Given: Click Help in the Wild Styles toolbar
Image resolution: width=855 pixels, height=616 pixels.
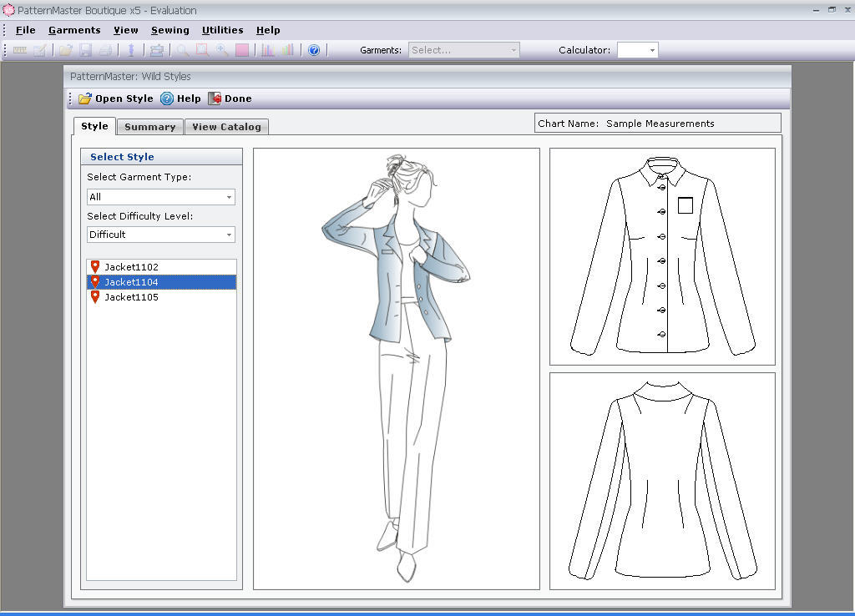Looking at the screenshot, I should (x=180, y=98).
